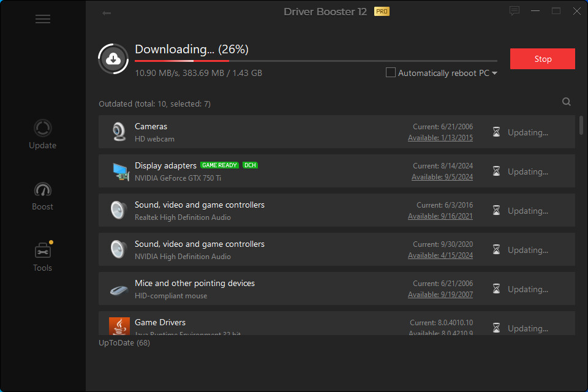This screenshot has width=588, height=392.
Task: Click the download cloud progress icon
Action: tap(113, 59)
